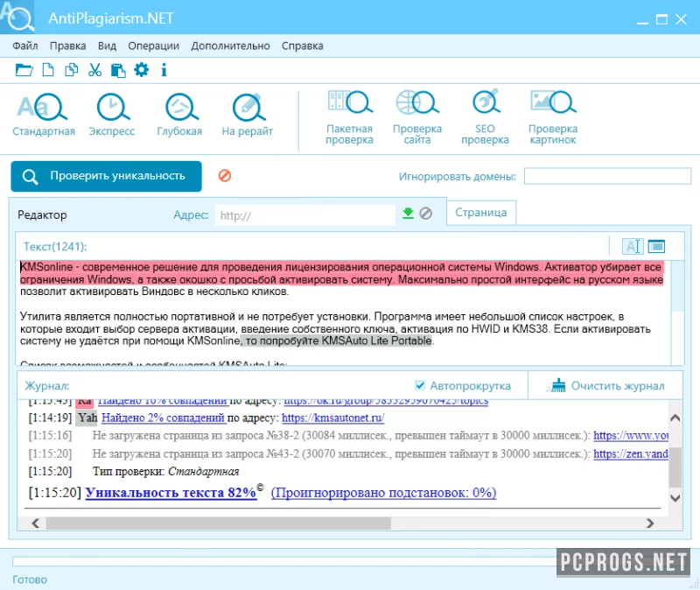
Task: Maximize the AntiPlagiarism.NET window
Action: [661, 19]
